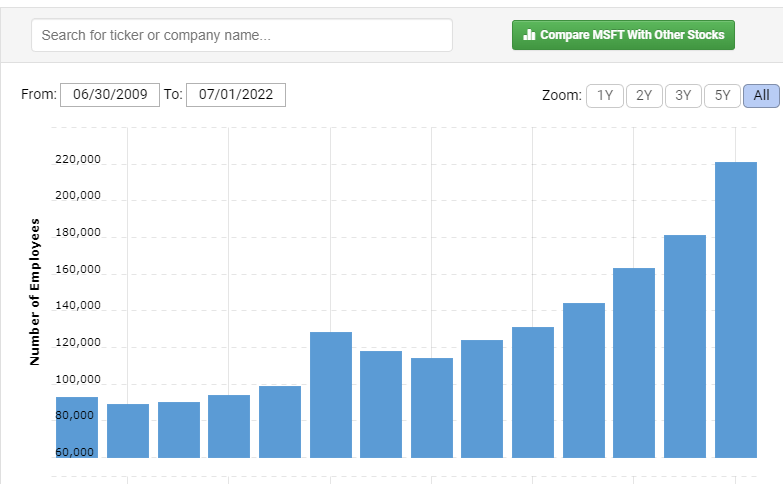Click the To date field 07/01/2022

(236, 95)
